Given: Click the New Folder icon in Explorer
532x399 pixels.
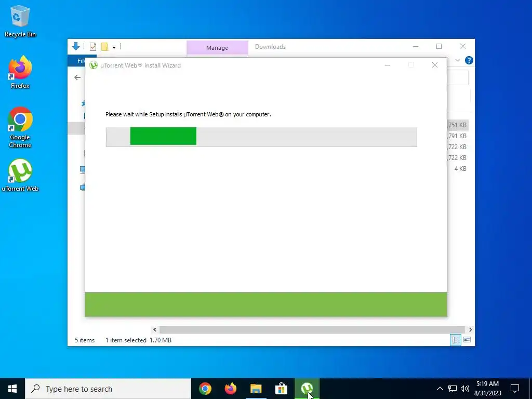Looking at the screenshot, I should coord(104,47).
